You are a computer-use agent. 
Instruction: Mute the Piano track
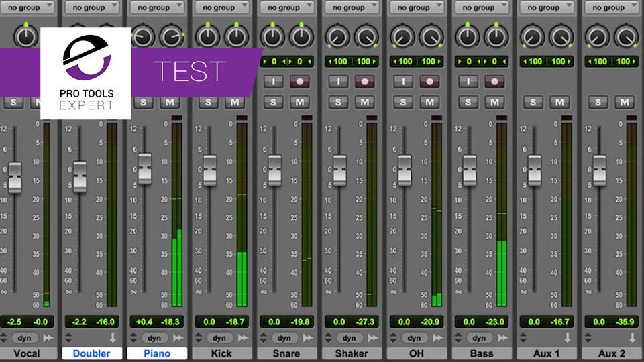pos(170,102)
